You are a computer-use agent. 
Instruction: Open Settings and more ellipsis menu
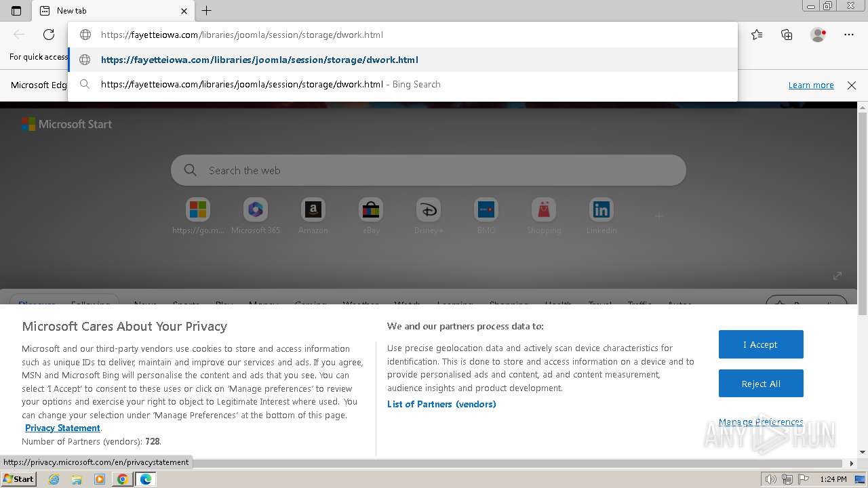pyautogui.click(x=849, y=35)
